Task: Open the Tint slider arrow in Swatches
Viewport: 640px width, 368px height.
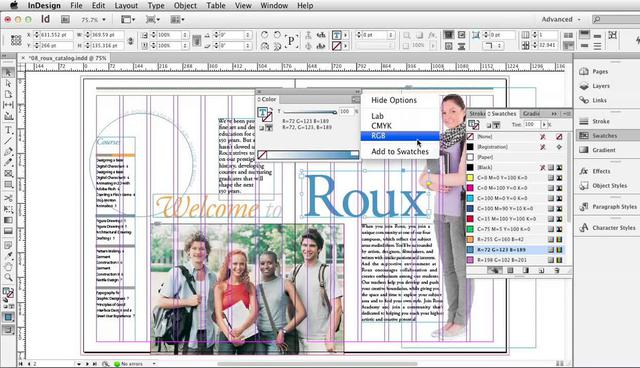Action: click(544, 124)
